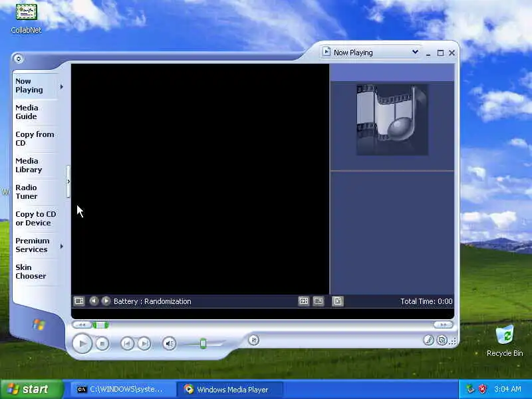Maximize the Windows Media Player window
532x399 pixels.
pyautogui.click(x=440, y=53)
